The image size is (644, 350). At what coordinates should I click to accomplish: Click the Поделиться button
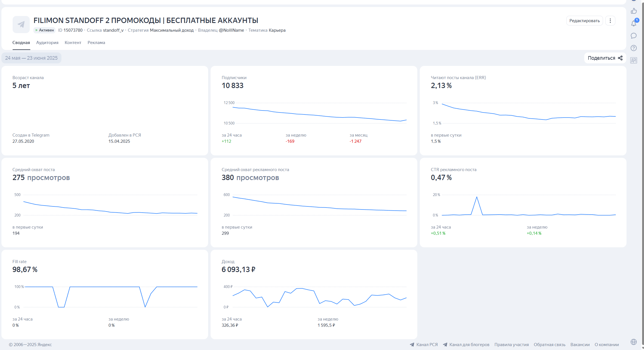pyautogui.click(x=605, y=58)
